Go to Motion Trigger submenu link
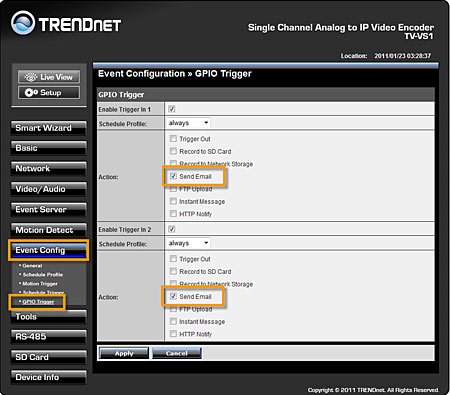This screenshot has height=395, width=450. point(40,284)
